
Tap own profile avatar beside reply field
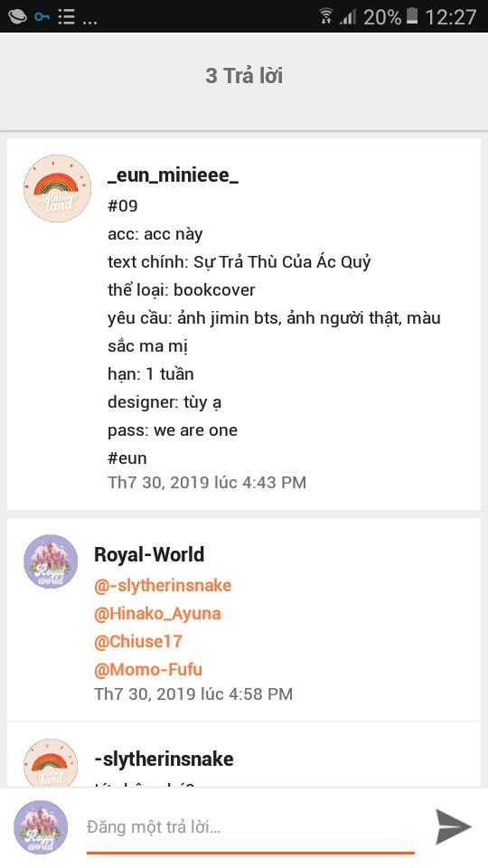(41, 827)
